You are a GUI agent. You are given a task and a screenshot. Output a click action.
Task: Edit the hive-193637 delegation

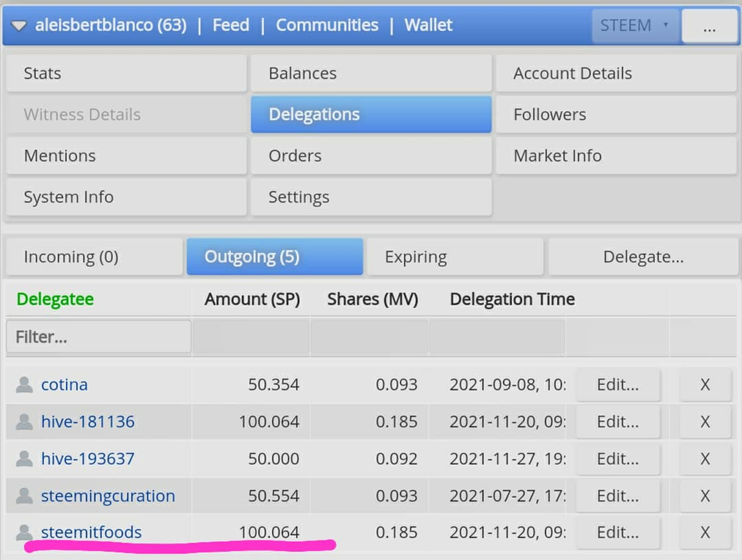(x=618, y=459)
